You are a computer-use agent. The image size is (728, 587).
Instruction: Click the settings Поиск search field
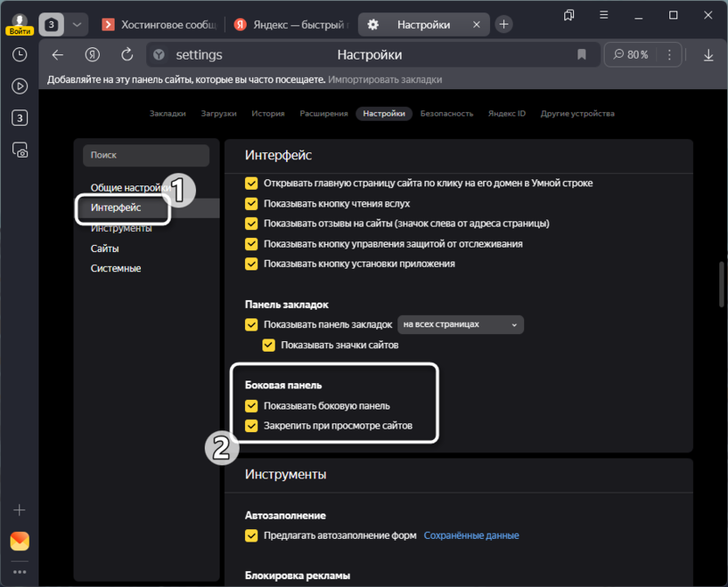pos(145,155)
